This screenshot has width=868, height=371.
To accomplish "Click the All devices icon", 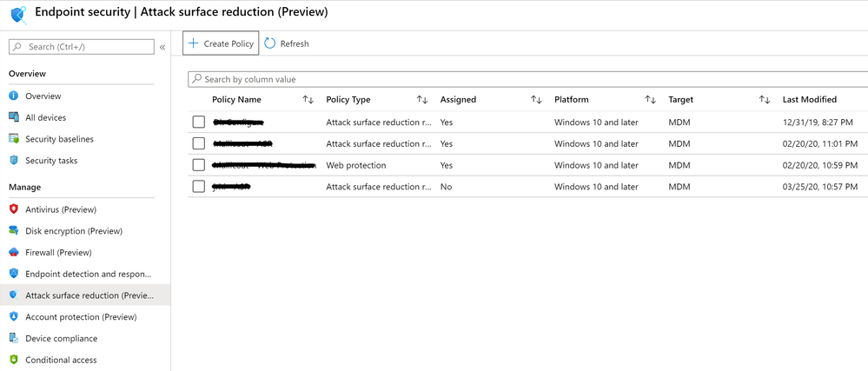I will point(14,117).
